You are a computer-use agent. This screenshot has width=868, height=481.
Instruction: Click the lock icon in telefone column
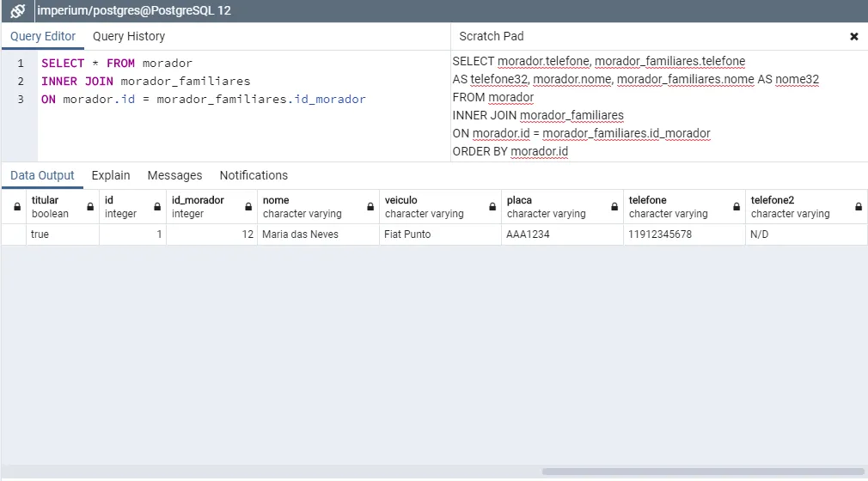(737, 207)
